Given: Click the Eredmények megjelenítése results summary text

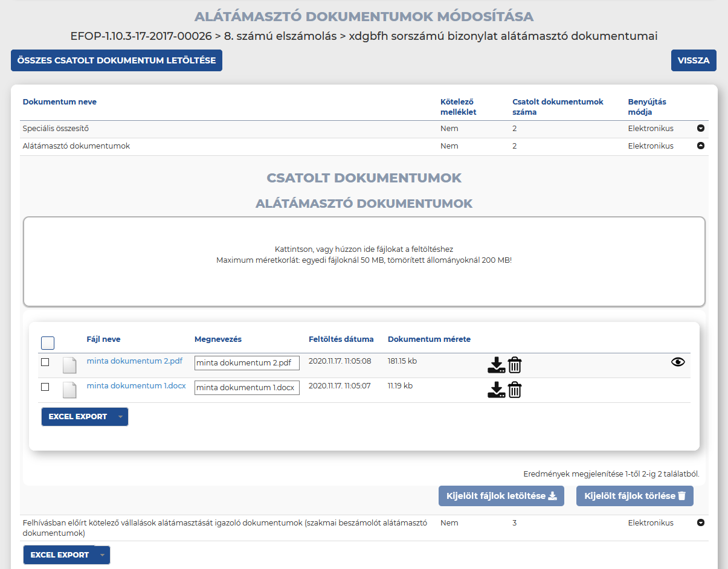Looking at the screenshot, I should pos(611,474).
